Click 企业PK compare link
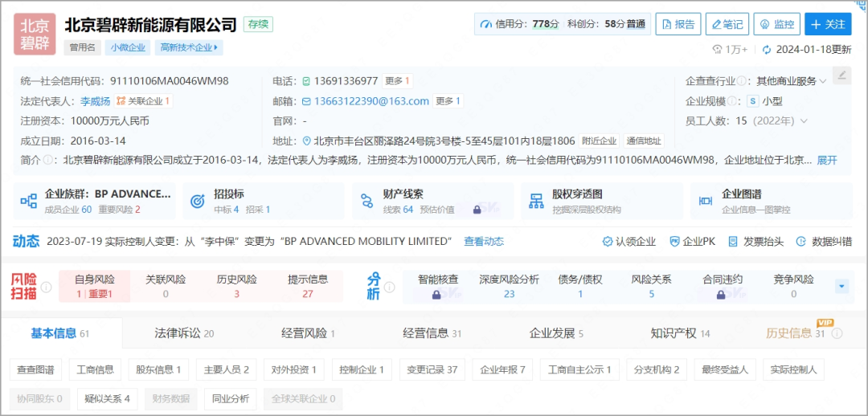The image size is (868, 416). click(693, 242)
